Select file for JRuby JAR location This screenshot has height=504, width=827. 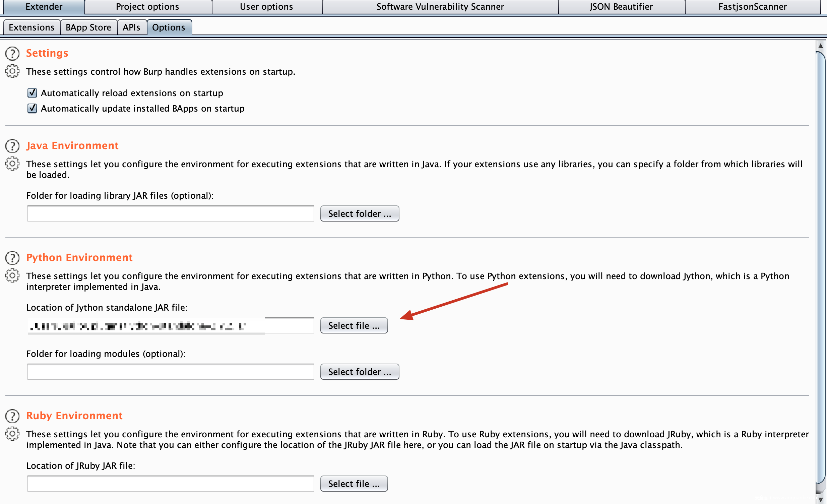coord(354,483)
